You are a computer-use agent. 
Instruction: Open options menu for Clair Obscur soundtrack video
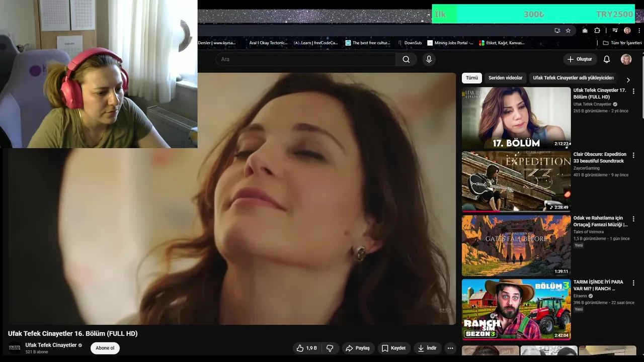click(x=633, y=155)
